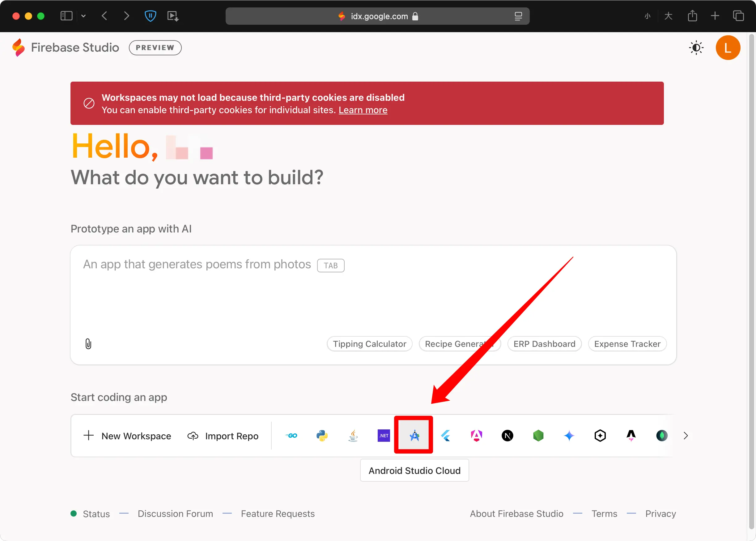Select the green Node.js hexagon template

click(x=538, y=435)
